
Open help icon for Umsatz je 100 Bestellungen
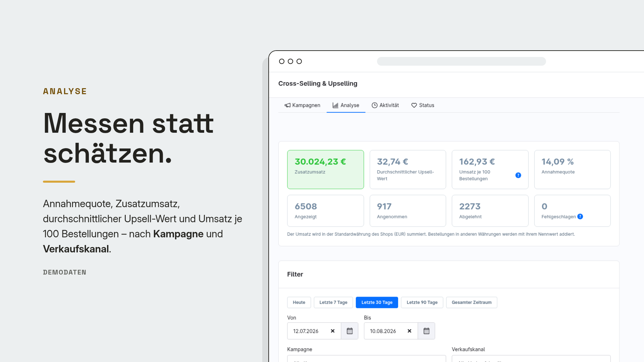518,175
